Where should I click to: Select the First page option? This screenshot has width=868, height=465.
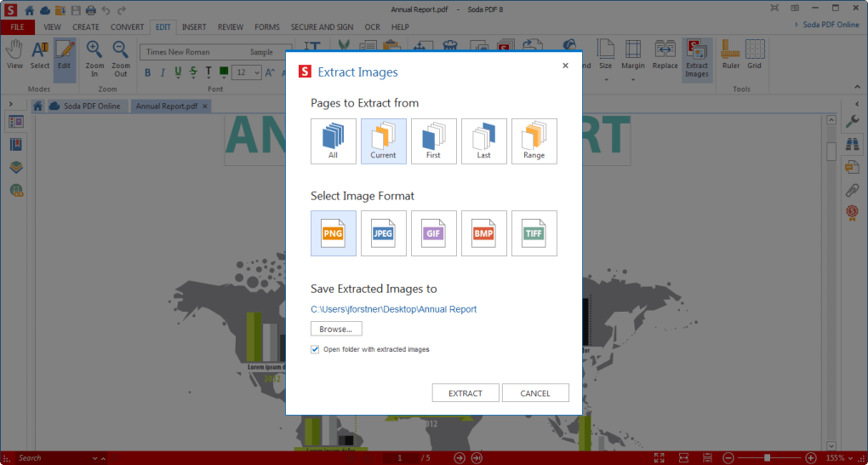[433, 141]
